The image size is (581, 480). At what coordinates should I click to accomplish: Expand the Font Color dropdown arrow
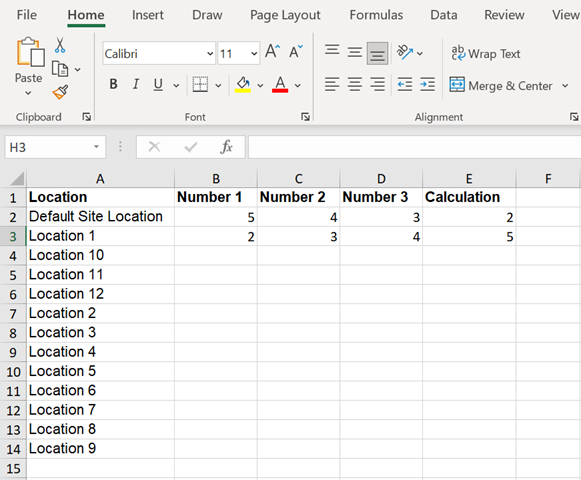pyautogui.click(x=298, y=86)
